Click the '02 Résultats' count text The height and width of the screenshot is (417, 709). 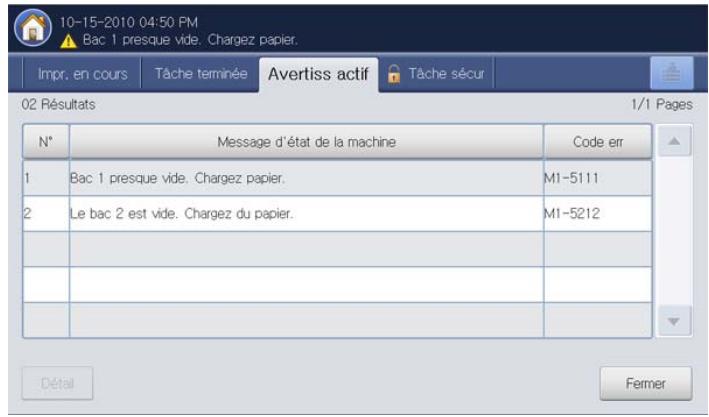pos(58,104)
